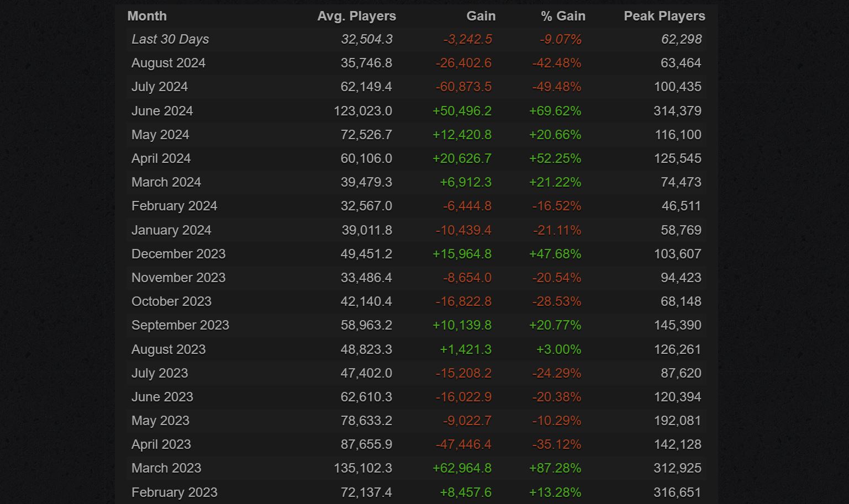Click average players value 33,486.4
The image size is (849, 504).
tap(366, 278)
